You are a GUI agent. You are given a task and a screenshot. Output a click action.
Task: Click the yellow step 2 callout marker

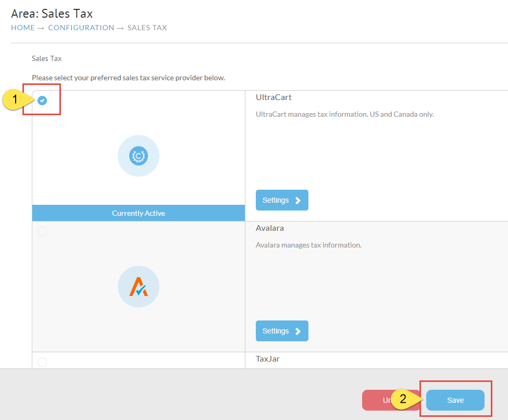(x=403, y=399)
